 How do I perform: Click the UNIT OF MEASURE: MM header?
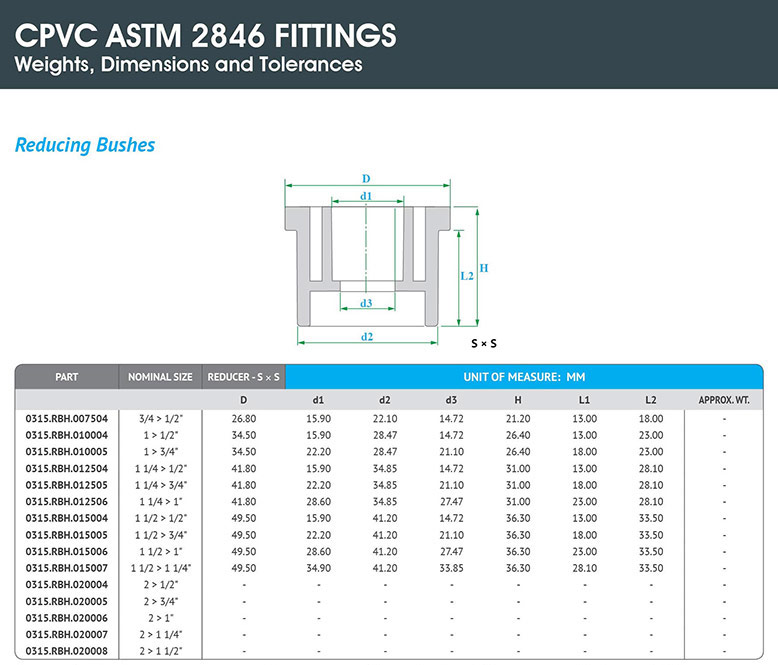click(524, 377)
